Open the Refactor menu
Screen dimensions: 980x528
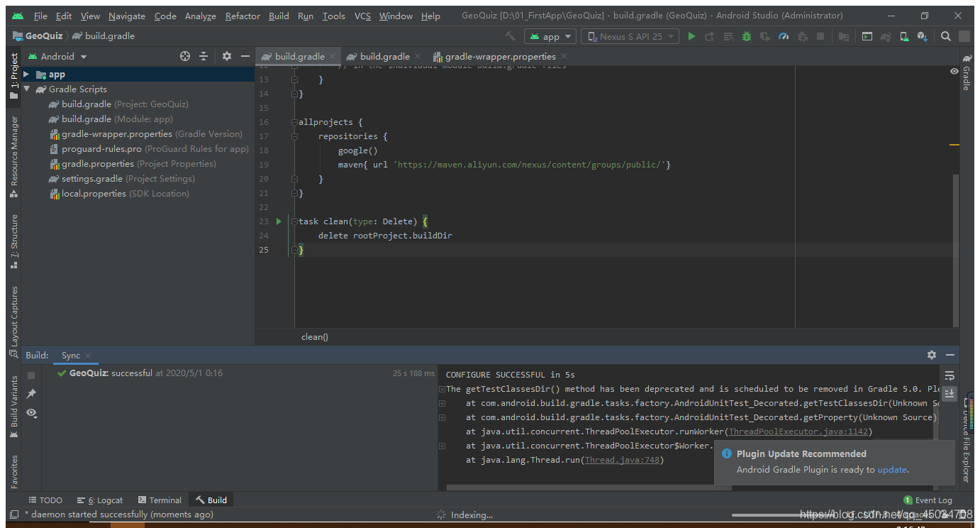[243, 16]
